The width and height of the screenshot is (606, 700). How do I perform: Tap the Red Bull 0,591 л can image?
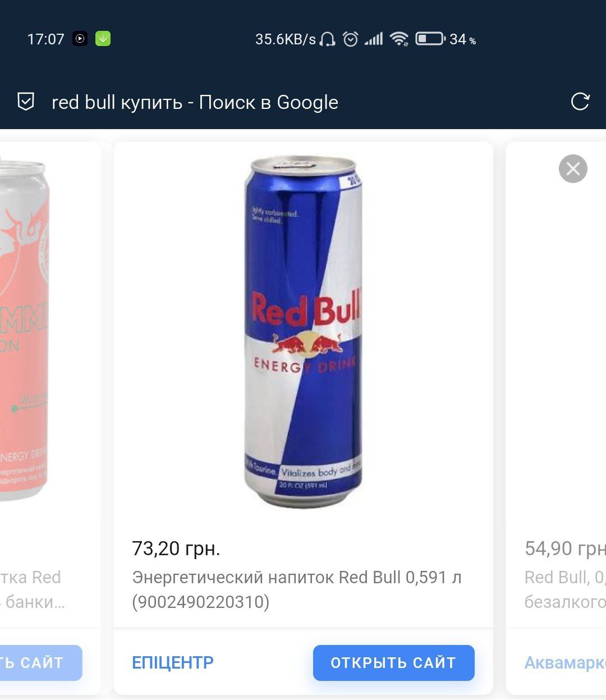[x=304, y=332]
